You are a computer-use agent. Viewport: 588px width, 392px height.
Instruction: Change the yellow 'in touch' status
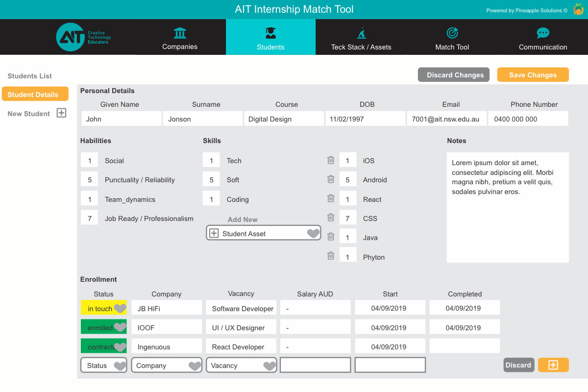click(120, 308)
